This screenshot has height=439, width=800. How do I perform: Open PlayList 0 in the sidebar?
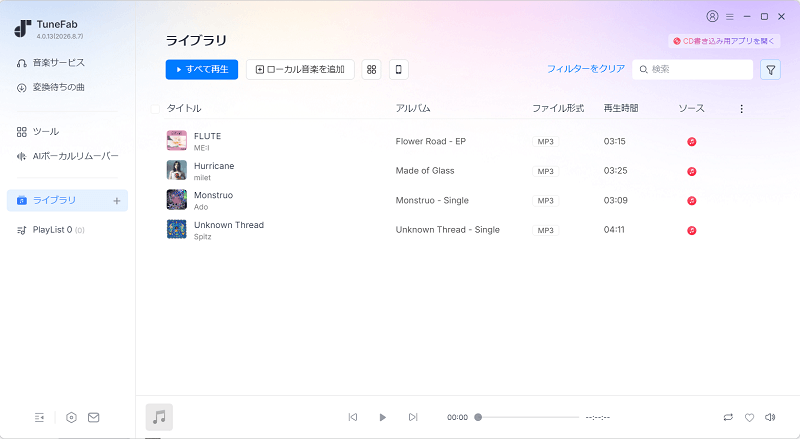pyautogui.click(x=51, y=230)
